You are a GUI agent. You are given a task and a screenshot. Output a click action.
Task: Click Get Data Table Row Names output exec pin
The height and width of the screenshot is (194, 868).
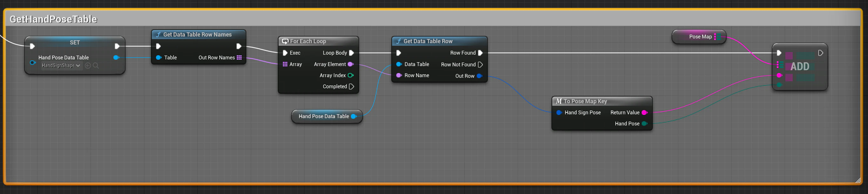coord(239,46)
